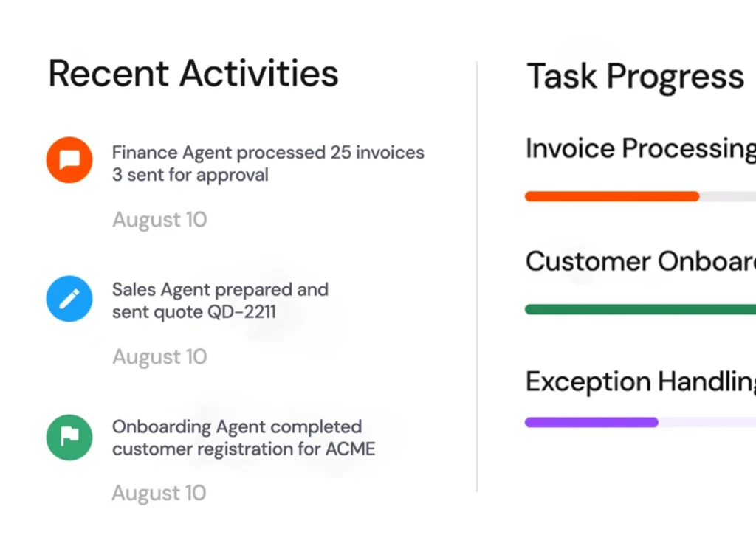Screen dimensions: 756x546
Task: Click the green Customer Onboarding progress bar
Action: tap(640, 310)
